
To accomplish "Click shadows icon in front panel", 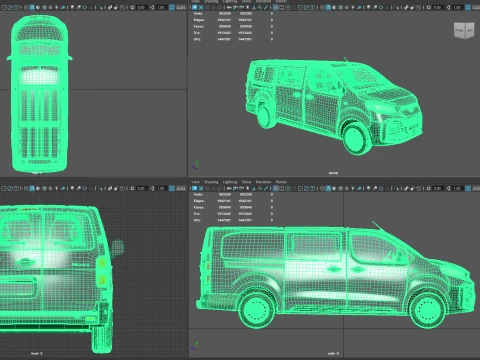I will click(x=63, y=188).
